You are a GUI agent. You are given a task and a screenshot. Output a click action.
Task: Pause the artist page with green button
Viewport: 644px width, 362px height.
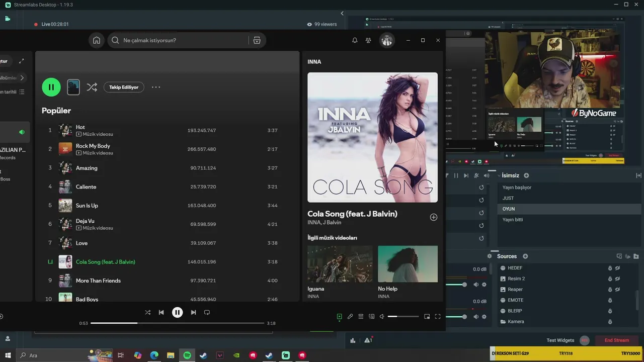pos(51,87)
